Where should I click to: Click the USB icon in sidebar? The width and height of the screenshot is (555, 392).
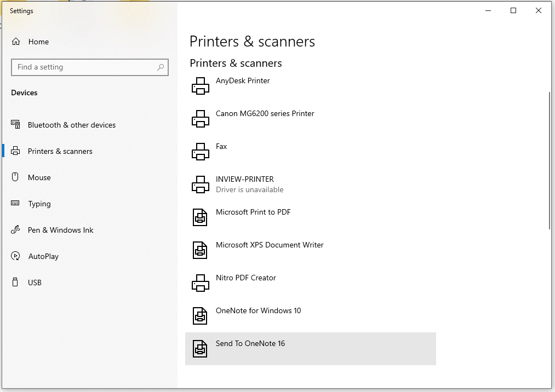pos(15,282)
